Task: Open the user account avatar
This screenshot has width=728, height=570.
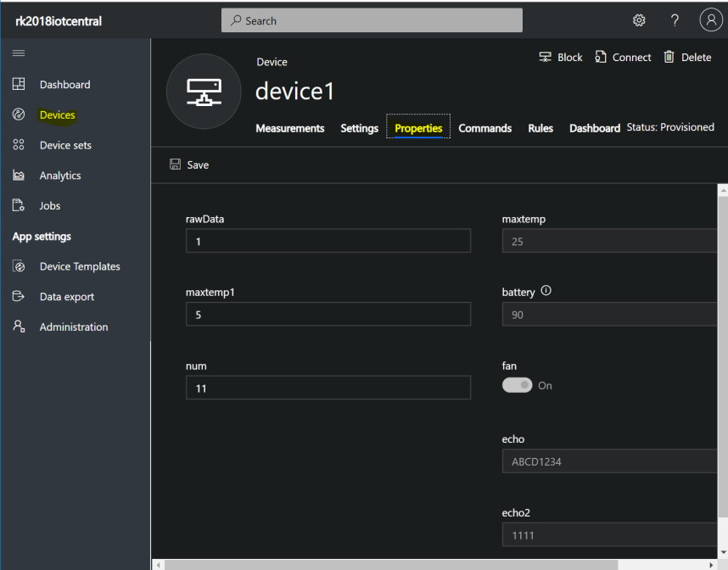Action: 711,20
